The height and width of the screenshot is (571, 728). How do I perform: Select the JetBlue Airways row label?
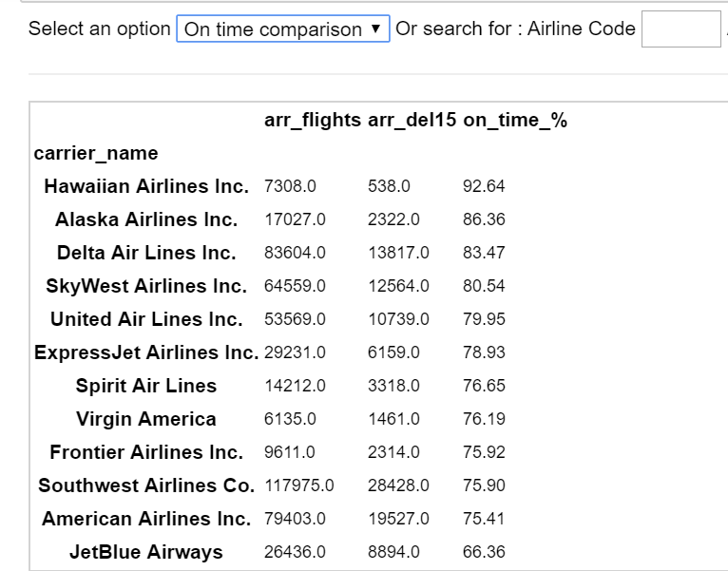(146, 552)
